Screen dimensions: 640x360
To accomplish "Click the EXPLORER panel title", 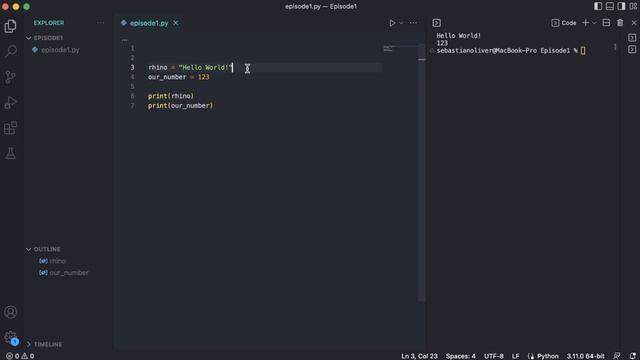I will (x=49, y=23).
